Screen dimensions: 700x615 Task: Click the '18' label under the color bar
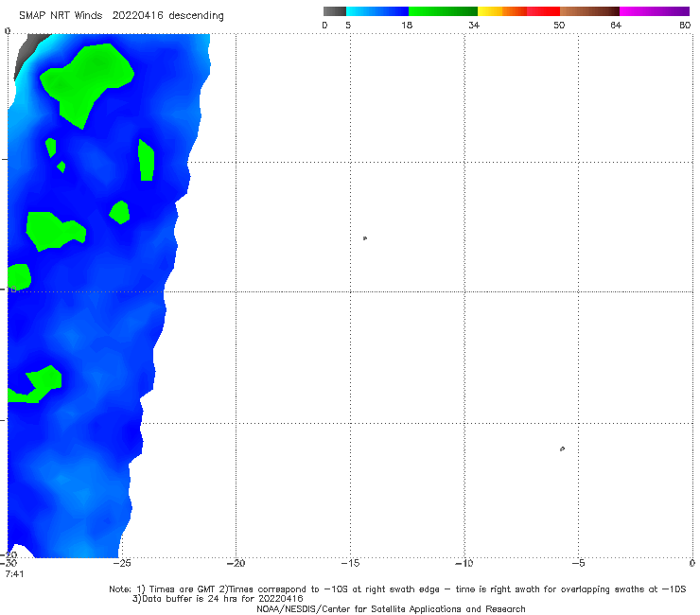pyautogui.click(x=407, y=26)
